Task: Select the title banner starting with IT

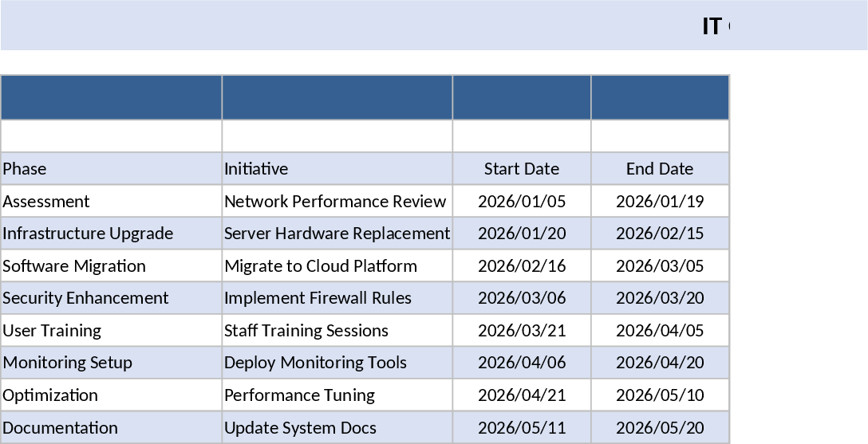Action: pos(434,26)
